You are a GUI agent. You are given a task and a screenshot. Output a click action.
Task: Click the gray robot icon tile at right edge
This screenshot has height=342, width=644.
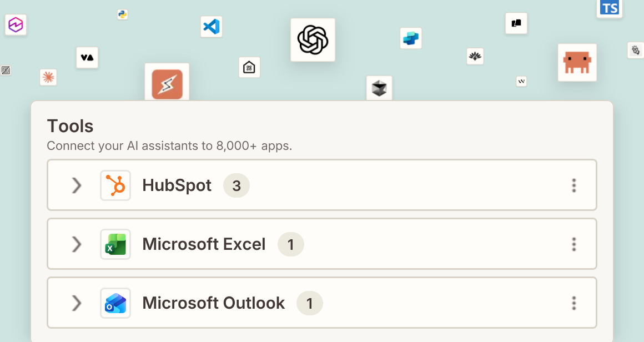click(x=636, y=50)
